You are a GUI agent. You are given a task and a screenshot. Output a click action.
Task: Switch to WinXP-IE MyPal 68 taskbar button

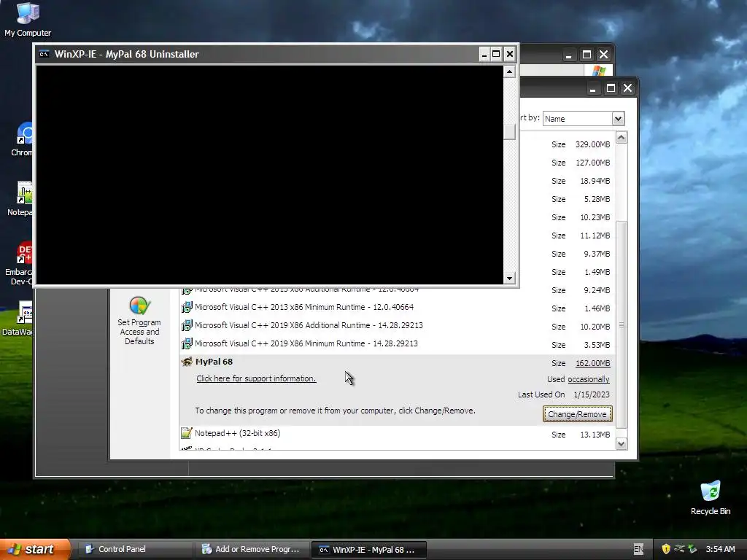point(368,550)
